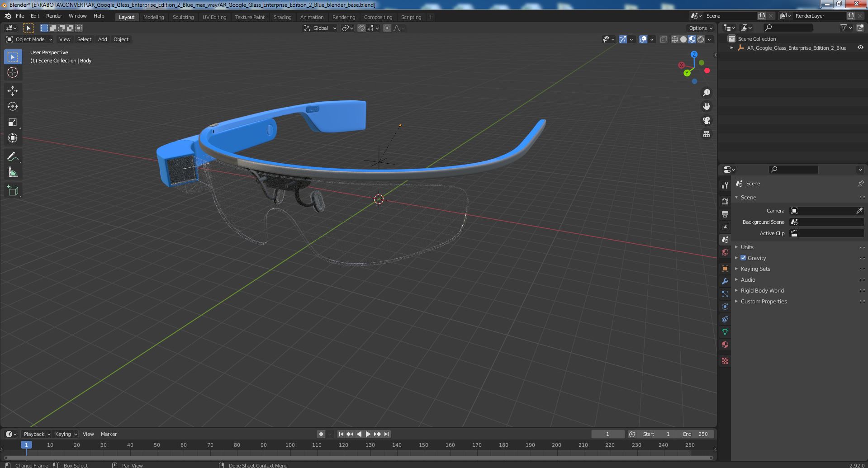The height and width of the screenshot is (468, 868).
Task: Select the Measure tool
Action: click(x=13, y=172)
